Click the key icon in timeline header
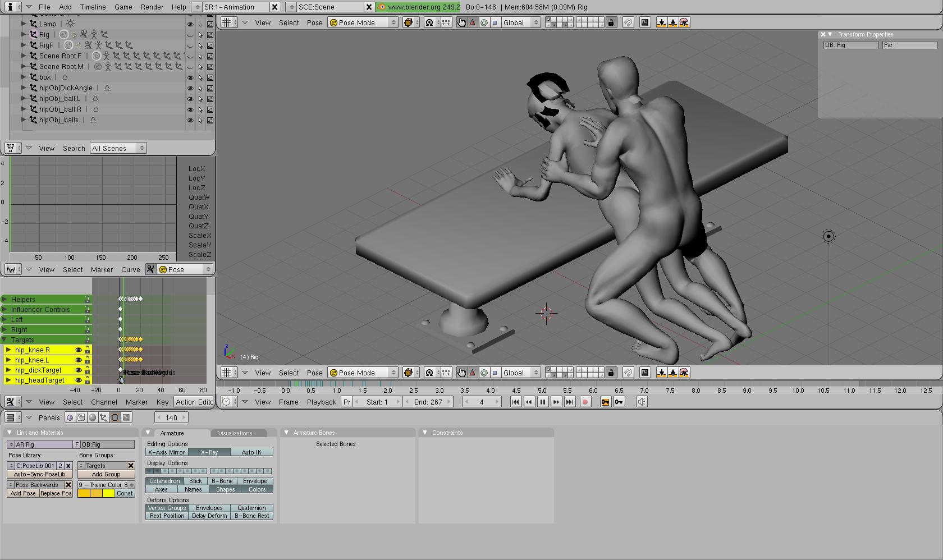The width and height of the screenshot is (943, 560). 619,402
